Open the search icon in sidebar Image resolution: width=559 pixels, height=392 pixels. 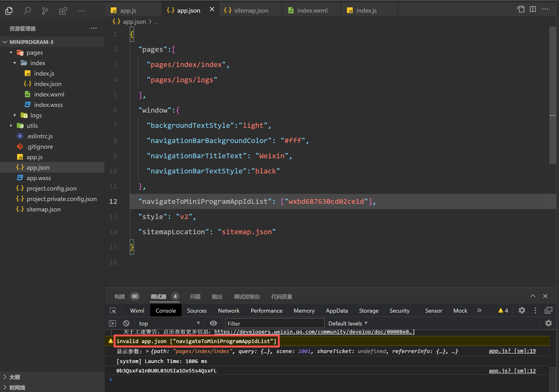[x=27, y=11]
